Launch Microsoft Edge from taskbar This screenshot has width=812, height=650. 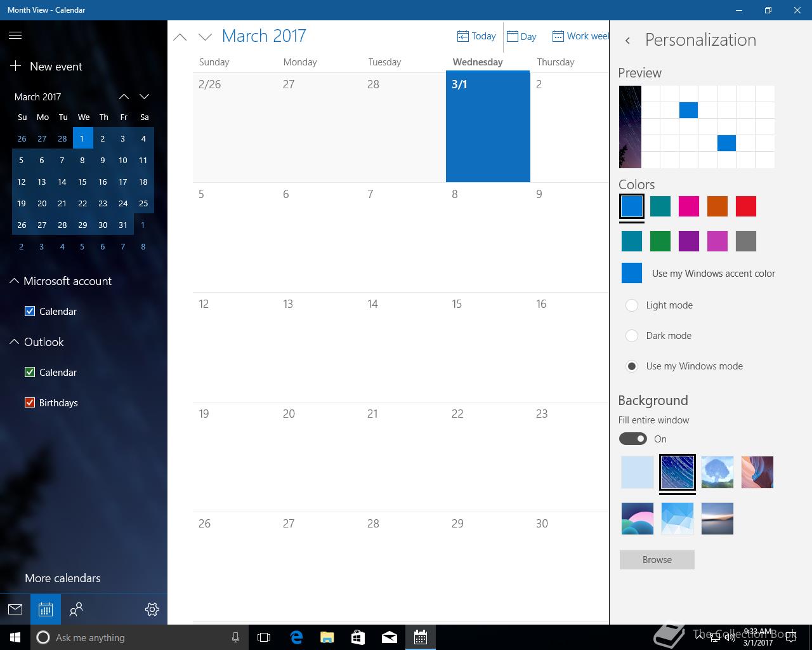296,637
